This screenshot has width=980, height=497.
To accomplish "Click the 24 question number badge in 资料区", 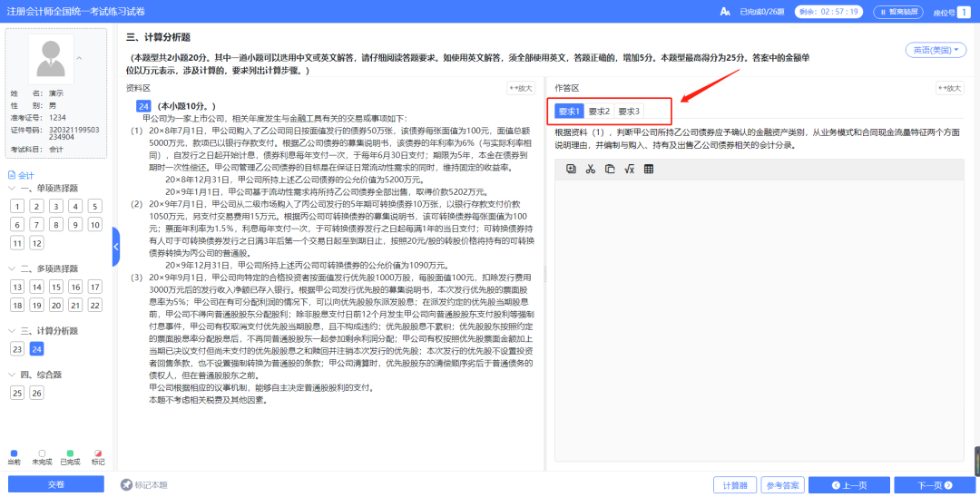I will coord(143,106).
